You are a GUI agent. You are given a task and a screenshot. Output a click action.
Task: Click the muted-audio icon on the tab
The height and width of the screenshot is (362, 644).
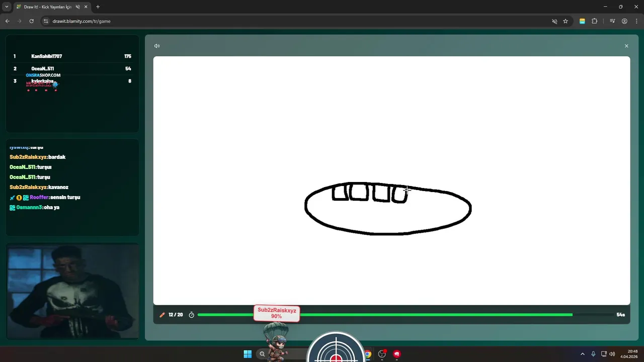click(77, 7)
